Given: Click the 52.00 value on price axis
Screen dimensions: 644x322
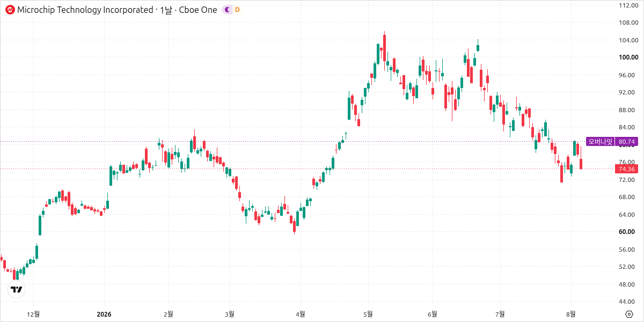Looking at the screenshot, I should click(x=628, y=267).
